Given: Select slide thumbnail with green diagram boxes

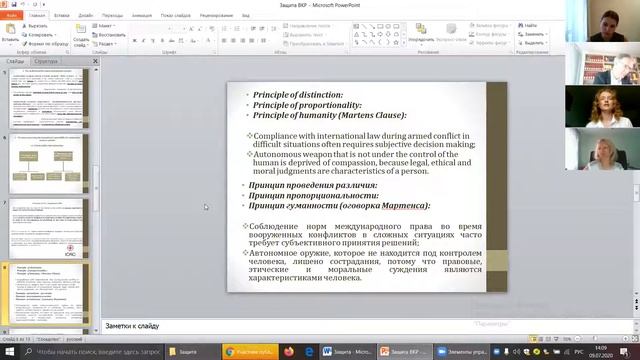Looking at the screenshot, I should (x=49, y=164).
